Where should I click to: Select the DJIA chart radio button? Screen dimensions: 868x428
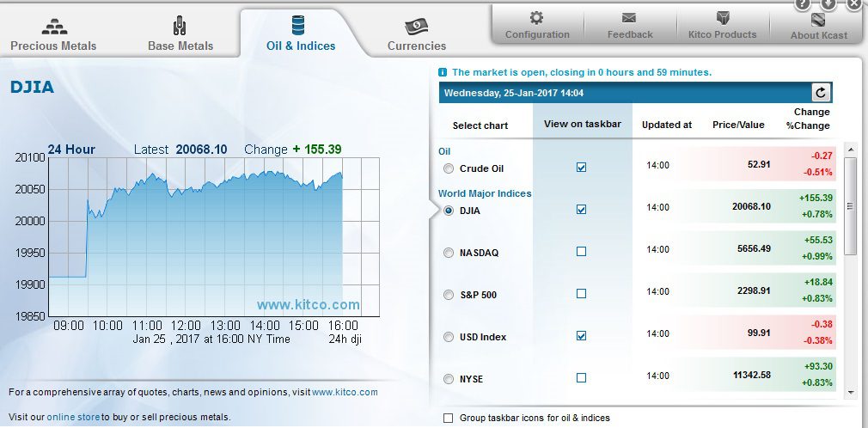click(449, 211)
